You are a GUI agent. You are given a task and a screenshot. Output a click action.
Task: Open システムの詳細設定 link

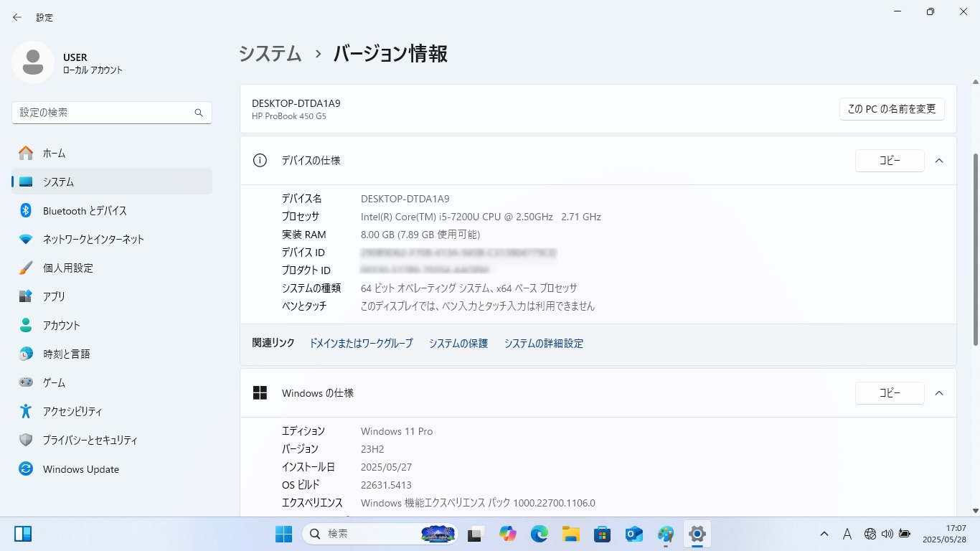(x=544, y=344)
